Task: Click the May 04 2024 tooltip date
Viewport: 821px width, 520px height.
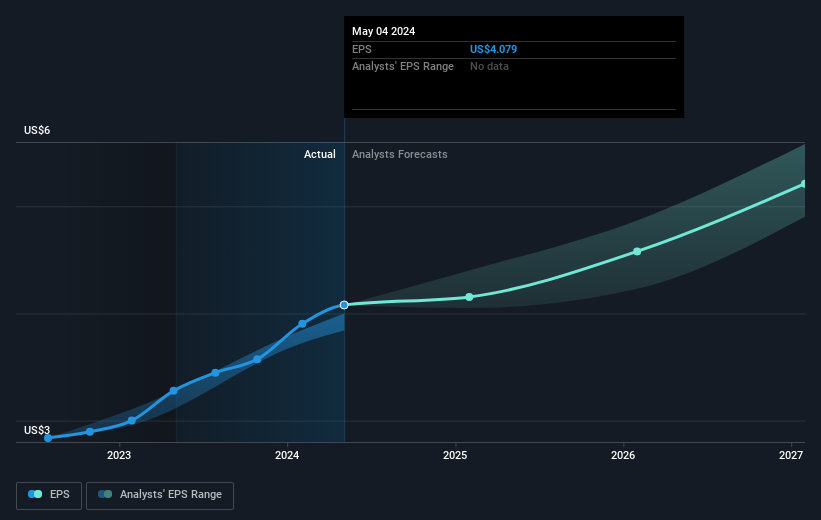Action: 383,31
